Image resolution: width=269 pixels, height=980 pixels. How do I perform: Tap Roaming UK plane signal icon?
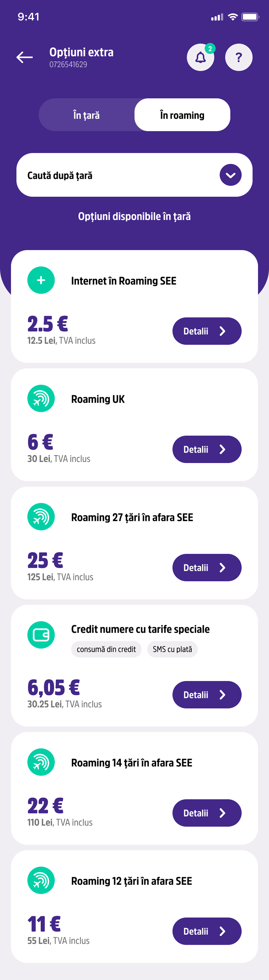pyautogui.click(x=41, y=399)
